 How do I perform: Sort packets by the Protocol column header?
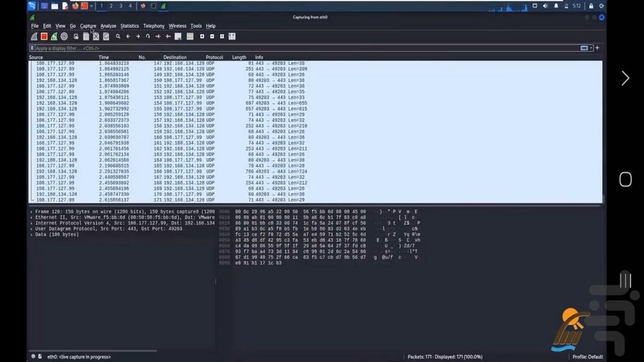(214, 57)
